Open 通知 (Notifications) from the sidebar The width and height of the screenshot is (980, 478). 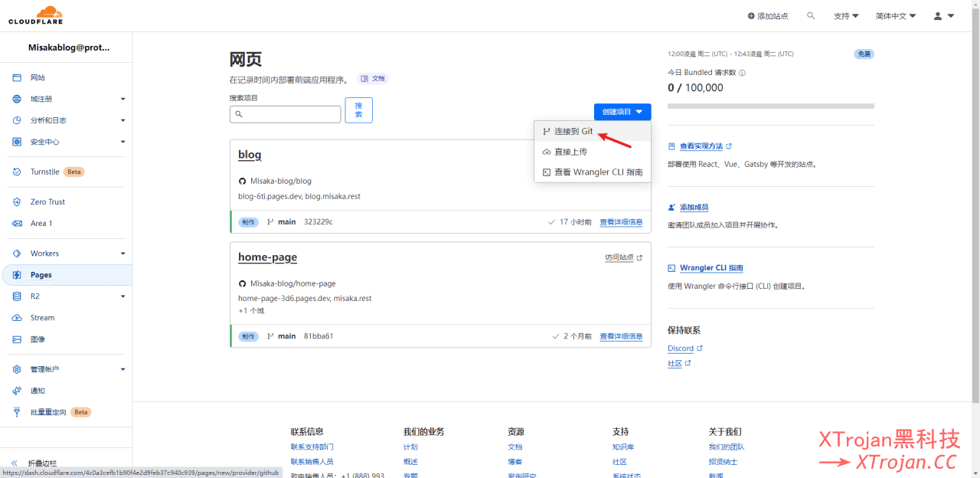[x=16, y=390]
